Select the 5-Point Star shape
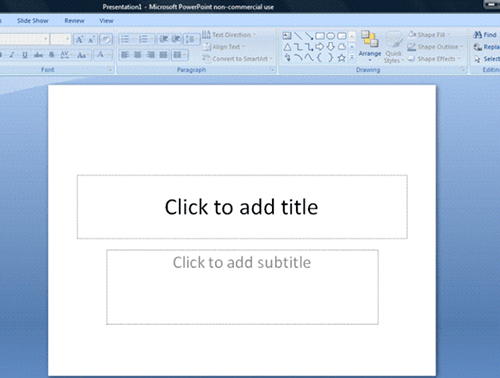 [x=341, y=58]
